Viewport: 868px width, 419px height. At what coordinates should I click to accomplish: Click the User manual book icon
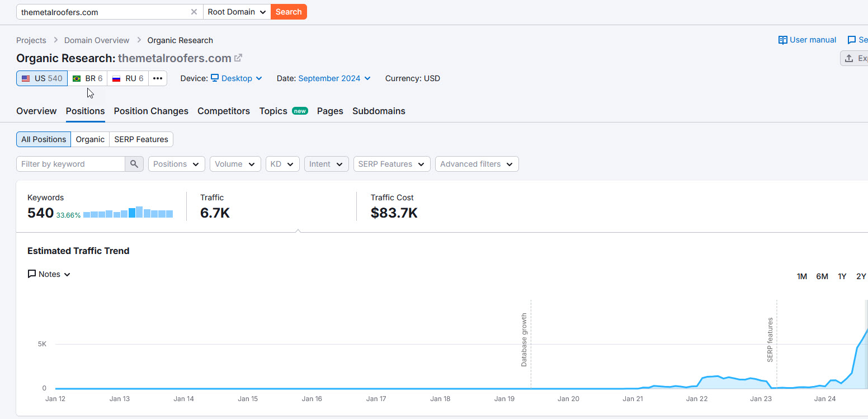[x=783, y=40]
